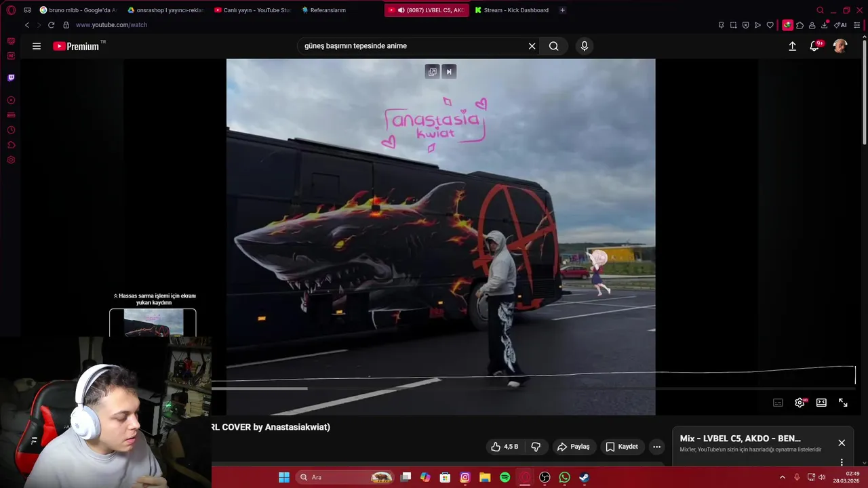This screenshot has width=868, height=488.
Task: Switch to the Stream - Kick Dashboard tab
Action: click(512, 10)
